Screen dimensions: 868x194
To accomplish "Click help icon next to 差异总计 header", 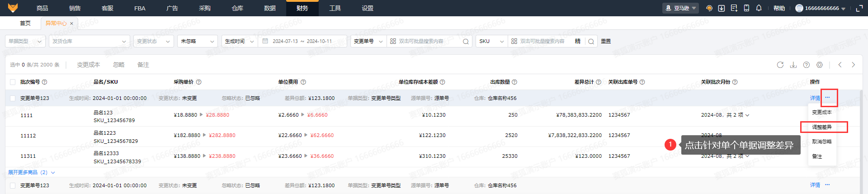I will (x=599, y=82).
